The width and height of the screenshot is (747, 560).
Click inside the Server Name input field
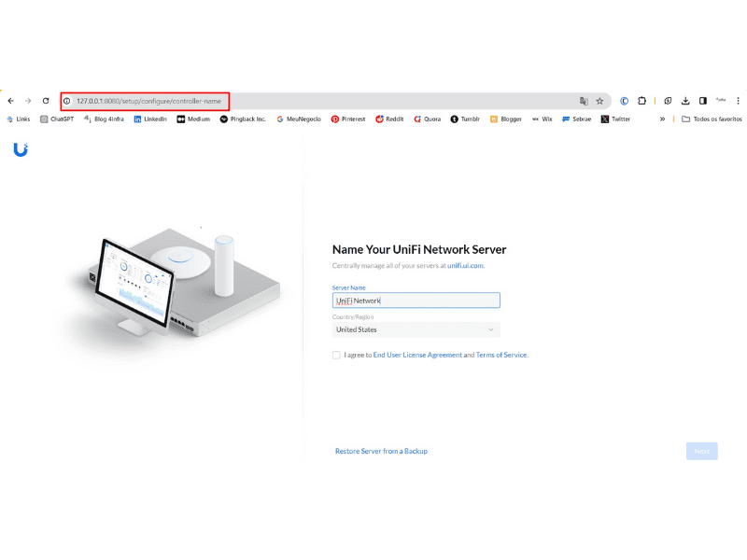pyautogui.click(x=415, y=300)
